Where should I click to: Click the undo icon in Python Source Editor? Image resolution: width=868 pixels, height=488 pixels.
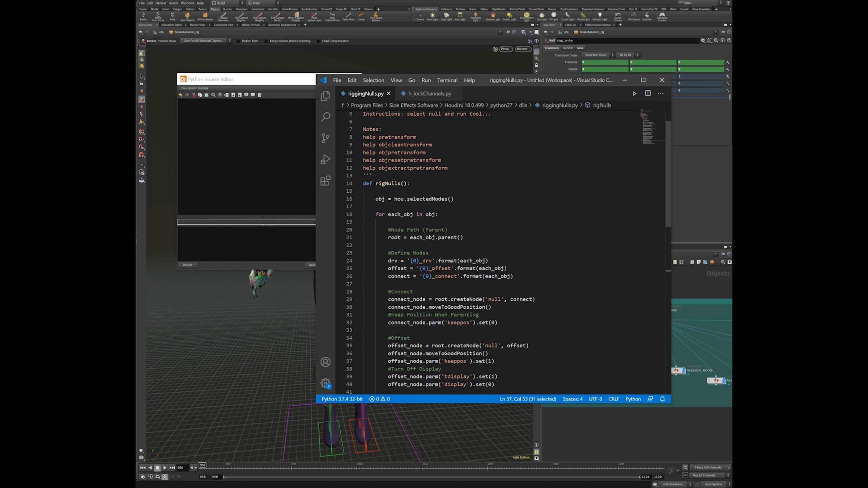coord(180,95)
